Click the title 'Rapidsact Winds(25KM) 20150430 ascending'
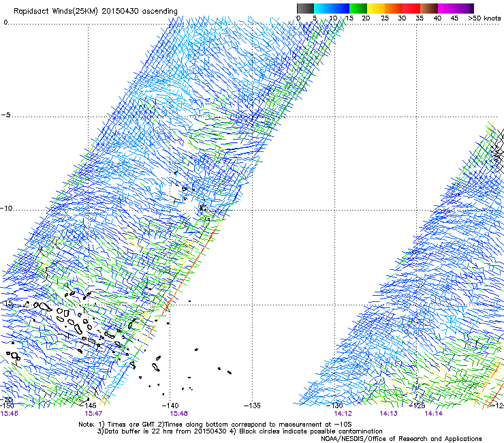504x443 pixels. click(95, 12)
